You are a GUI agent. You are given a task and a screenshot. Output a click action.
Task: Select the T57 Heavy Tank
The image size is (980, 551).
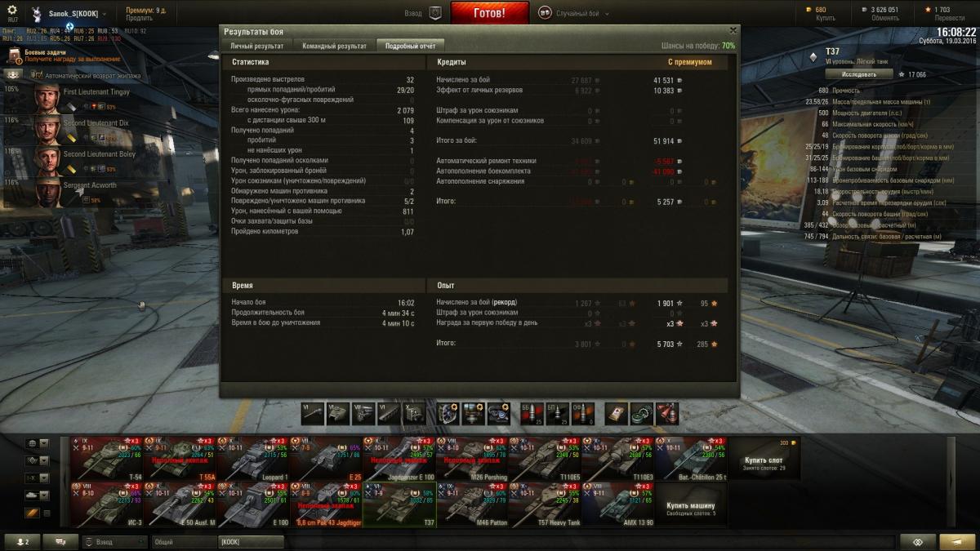point(545,504)
